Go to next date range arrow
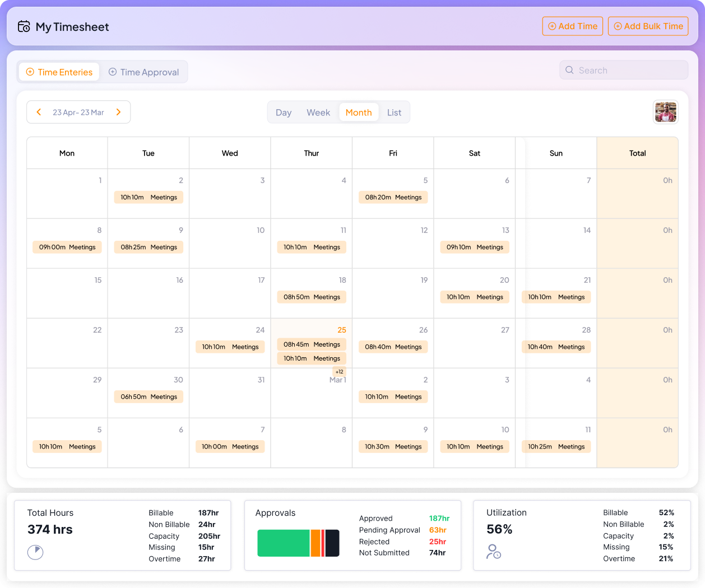Image resolution: width=705 pixels, height=588 pixels. click(x=118, y=112)
